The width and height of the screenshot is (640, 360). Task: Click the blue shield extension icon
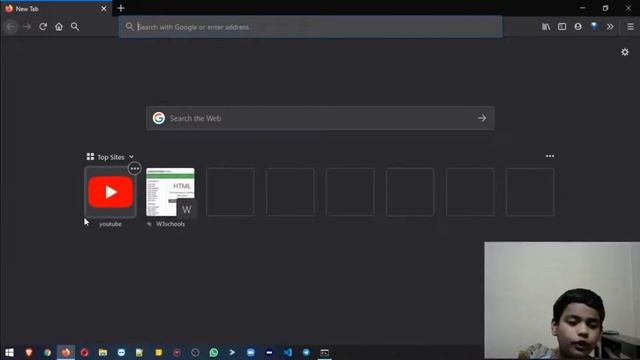pos(594,27)
